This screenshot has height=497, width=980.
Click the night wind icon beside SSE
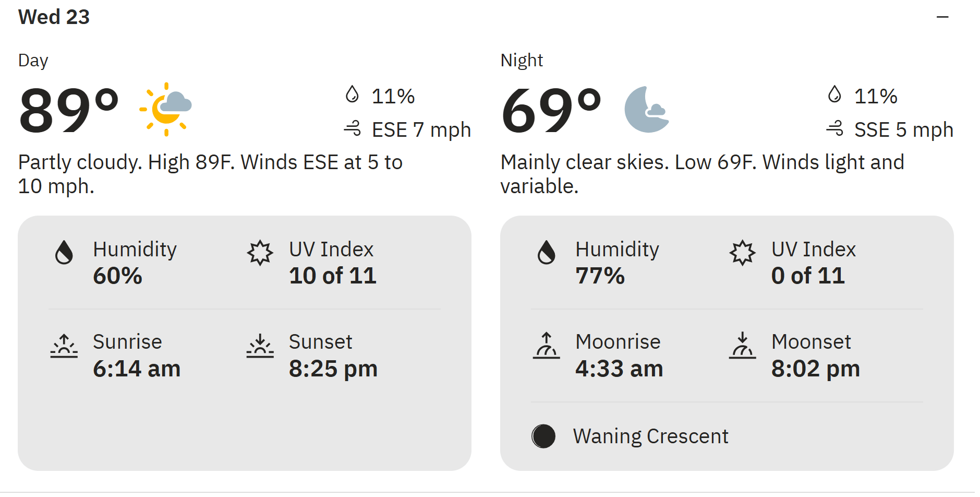tap(835, 128)
